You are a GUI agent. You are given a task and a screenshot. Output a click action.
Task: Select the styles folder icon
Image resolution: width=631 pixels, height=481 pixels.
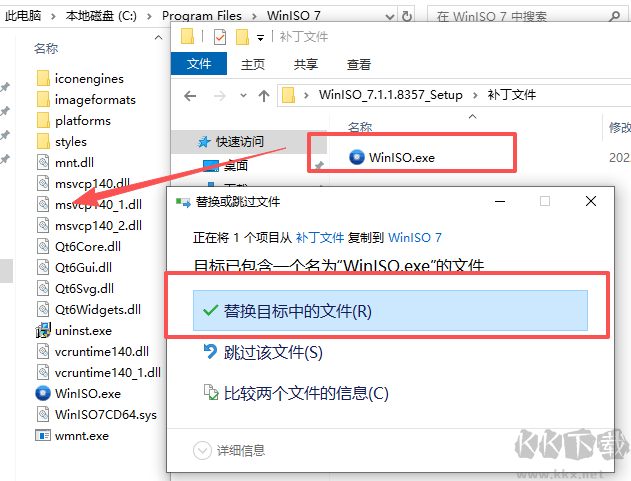point(43,141)
